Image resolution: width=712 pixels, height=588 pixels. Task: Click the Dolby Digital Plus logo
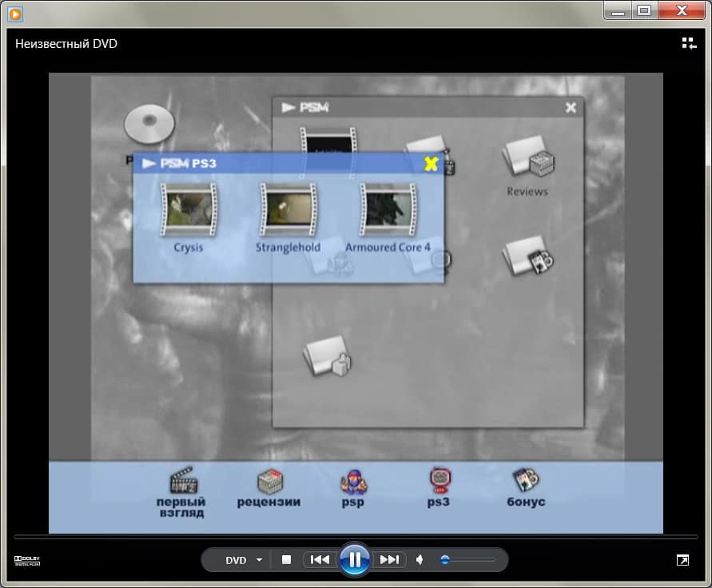[27, 561]
